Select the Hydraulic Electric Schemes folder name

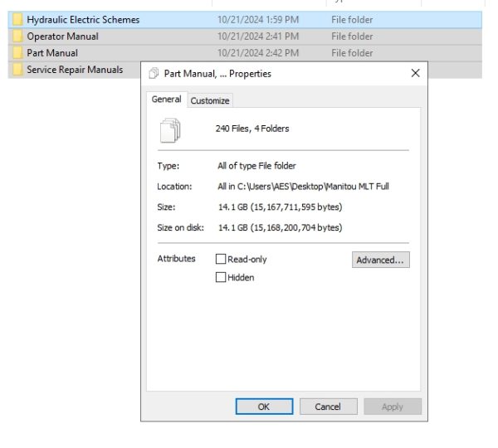[x=83, y=20]
